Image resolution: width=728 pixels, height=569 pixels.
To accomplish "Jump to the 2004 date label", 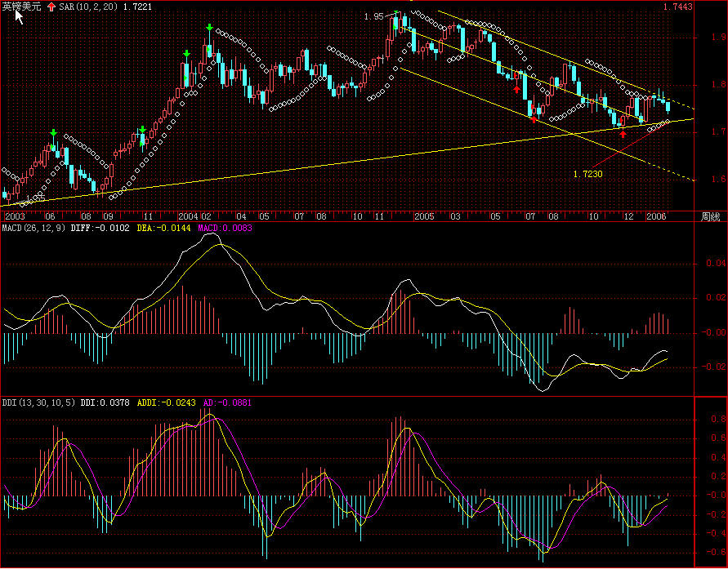I will click(x=189, y=216).
